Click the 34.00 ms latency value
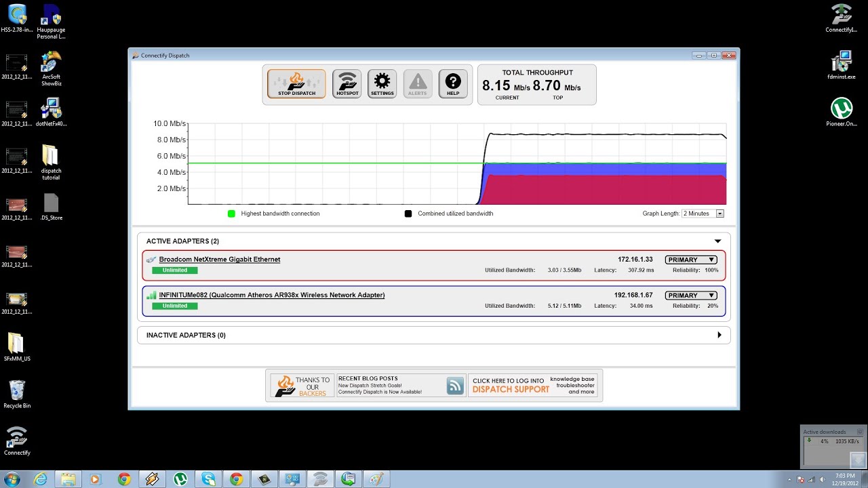The image size is (868, 488). click(x=642, y=306)
